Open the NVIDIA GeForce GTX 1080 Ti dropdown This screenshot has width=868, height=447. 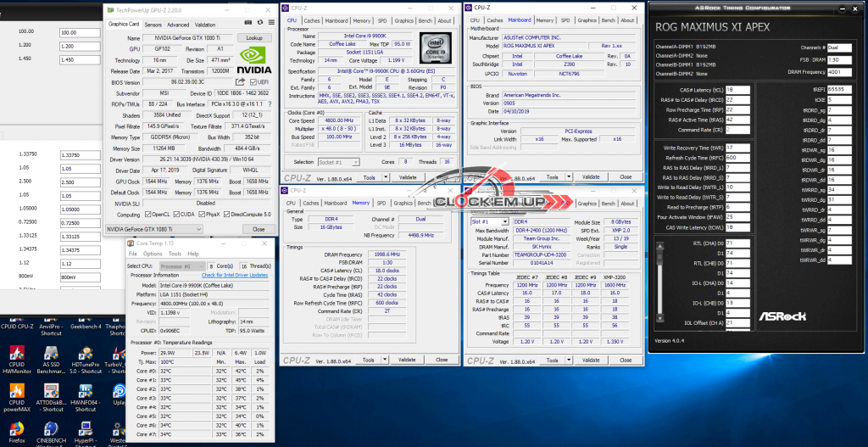pyautogui.click(x=154, y=229)
